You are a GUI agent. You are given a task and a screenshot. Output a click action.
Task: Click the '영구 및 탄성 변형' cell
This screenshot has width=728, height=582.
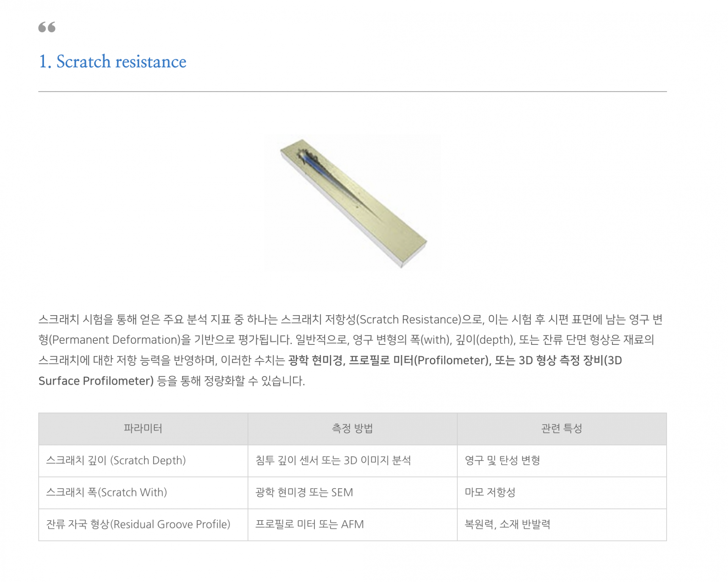562,461
